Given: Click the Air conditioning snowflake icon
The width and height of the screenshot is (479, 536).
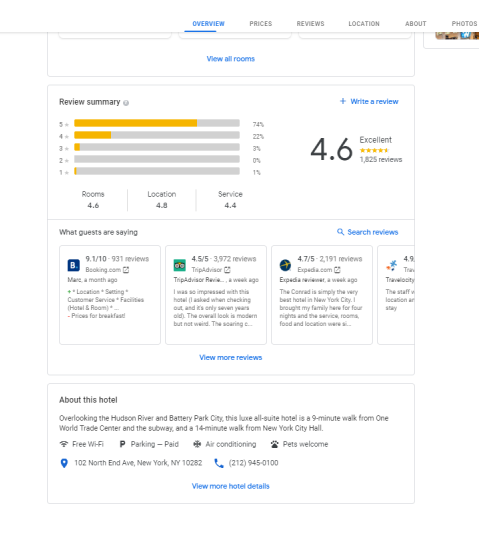Looking at the screenshot, I should [197, 444].
